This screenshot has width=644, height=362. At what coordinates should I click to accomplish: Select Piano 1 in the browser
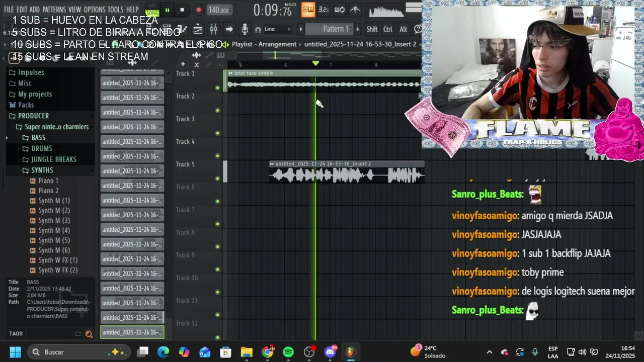coord(48,180)
